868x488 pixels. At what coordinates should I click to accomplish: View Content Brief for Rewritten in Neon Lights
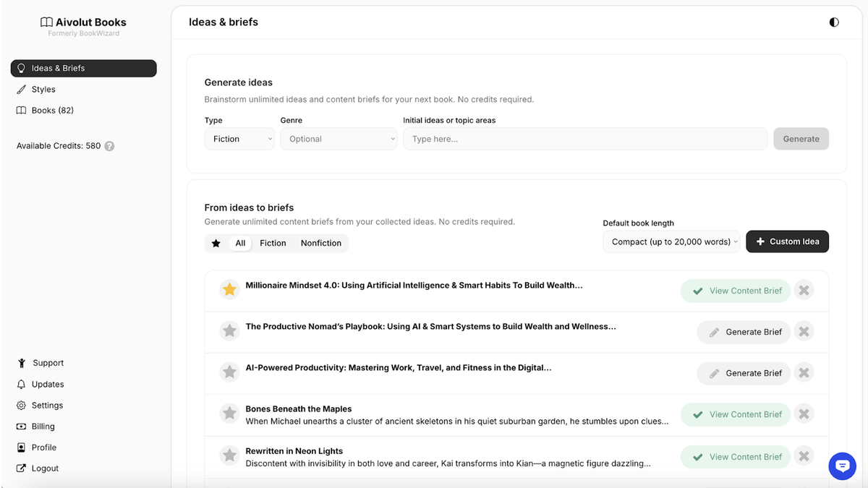point(736,456)
